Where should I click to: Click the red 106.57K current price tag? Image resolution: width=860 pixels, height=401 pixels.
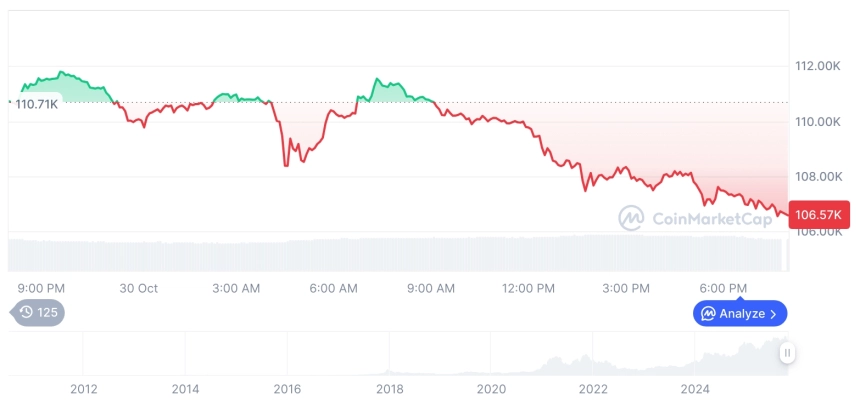tap(818, 214)
